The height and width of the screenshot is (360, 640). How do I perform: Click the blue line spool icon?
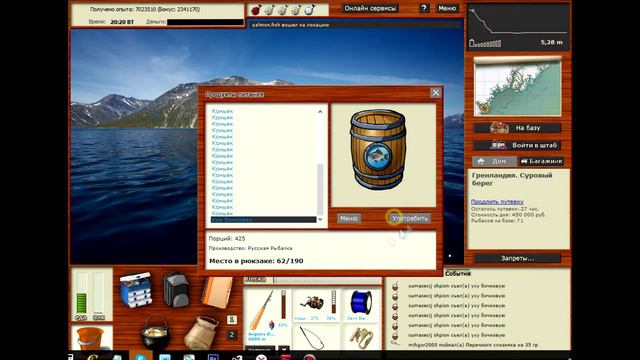(361, 302)
